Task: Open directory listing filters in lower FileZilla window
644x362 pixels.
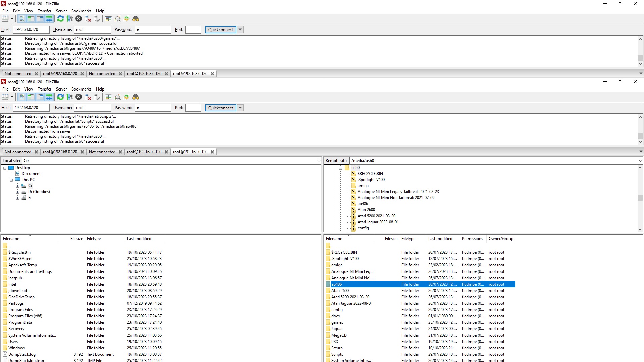Action: click(108, 97)
